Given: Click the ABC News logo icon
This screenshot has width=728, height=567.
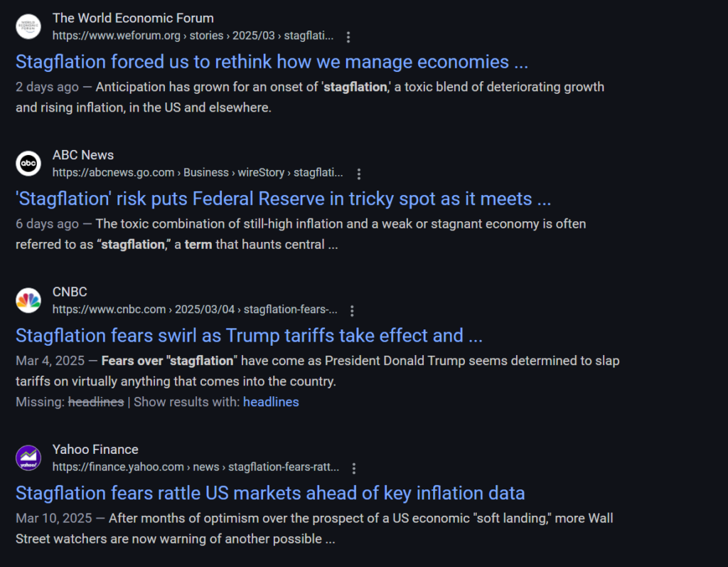Looking at the screenshot, I should coord(28,164).
